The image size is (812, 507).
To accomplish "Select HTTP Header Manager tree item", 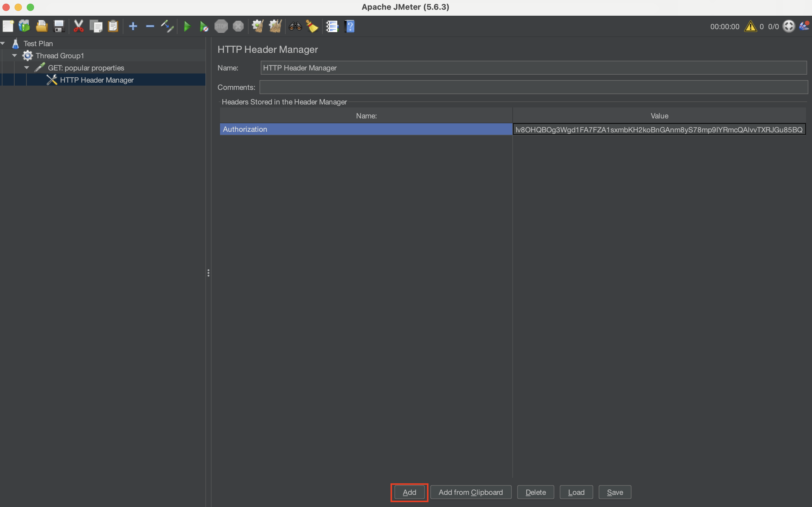I will tap(97, 80).
